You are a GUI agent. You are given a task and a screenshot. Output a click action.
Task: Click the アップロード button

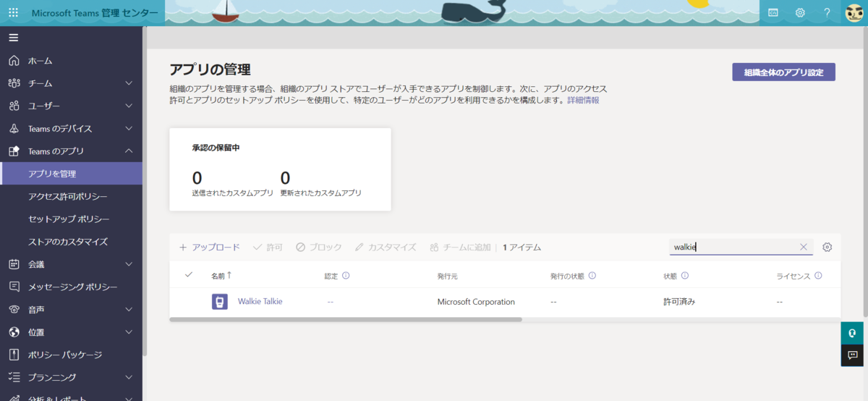click(x=210, y=247)
